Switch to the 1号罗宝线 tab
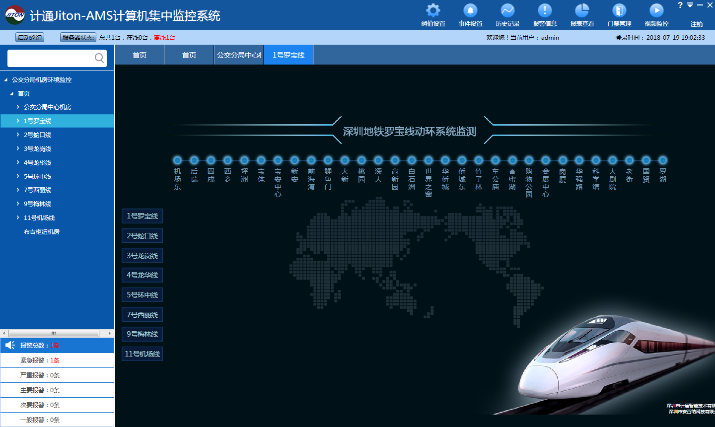The width and height of the screenshot is (715, 427). coord(290,54)
